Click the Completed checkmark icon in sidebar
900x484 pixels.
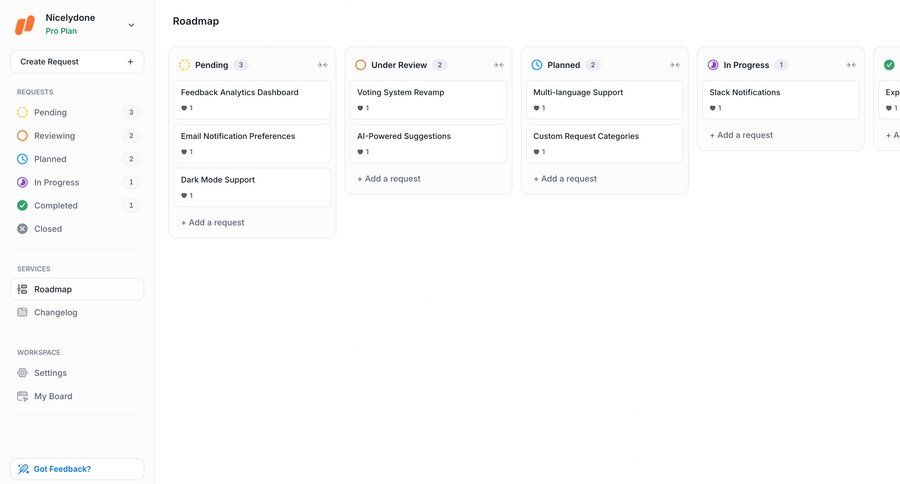[x=23, y=205]
